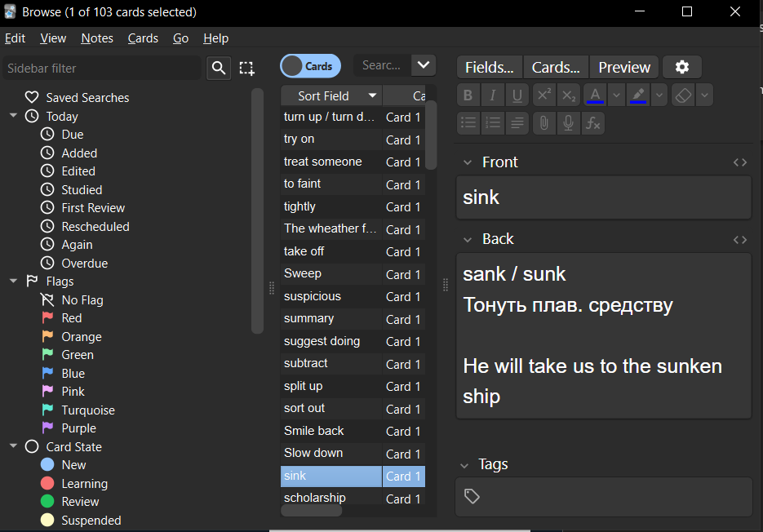Record audio with the microphone icon
763x532 pixels.
click(x=569, y=123)
